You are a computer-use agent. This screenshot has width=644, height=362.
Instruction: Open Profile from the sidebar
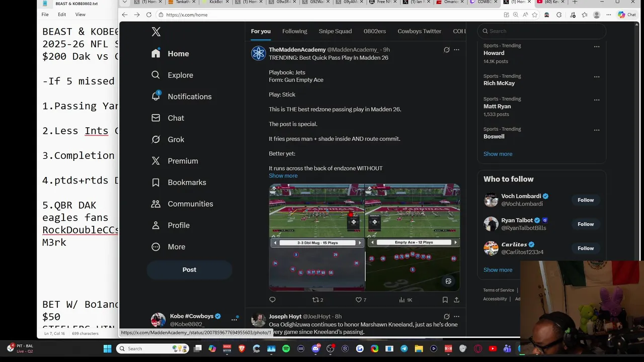[x=171, y=225]
